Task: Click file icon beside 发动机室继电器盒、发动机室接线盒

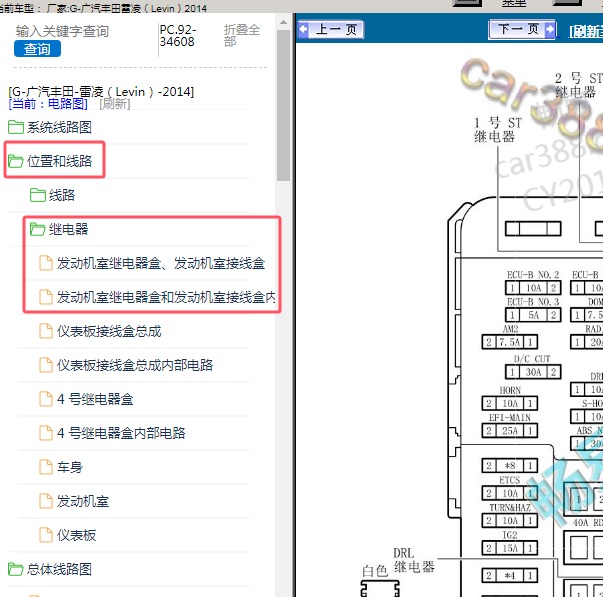Action: click(x=46, y=263)
